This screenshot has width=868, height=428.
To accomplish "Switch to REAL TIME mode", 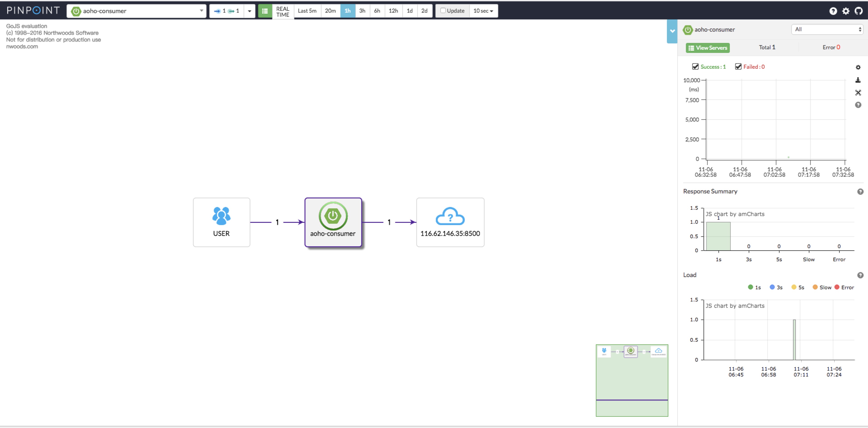I will (283, 12).
